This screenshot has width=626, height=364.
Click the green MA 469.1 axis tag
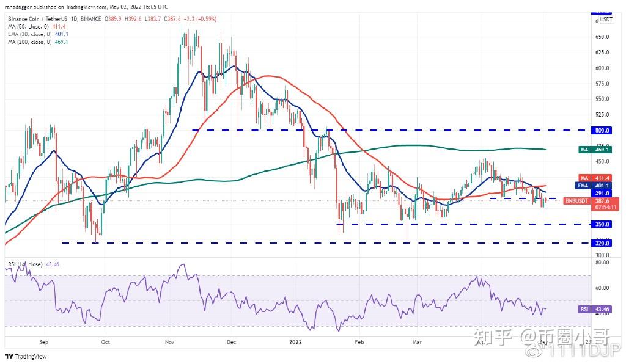point(595,150)
